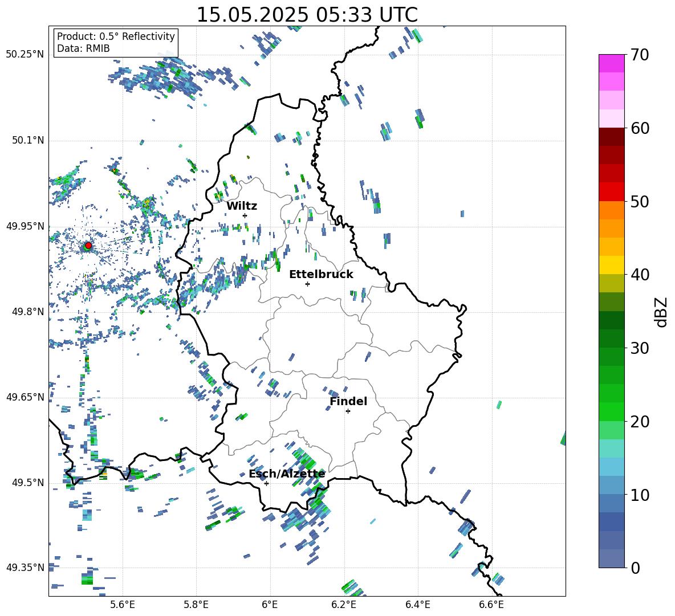Click the 49.65°N latitude tick label
Screen dimensions: 675x616
pyautogui.click(x=25, y=397)
